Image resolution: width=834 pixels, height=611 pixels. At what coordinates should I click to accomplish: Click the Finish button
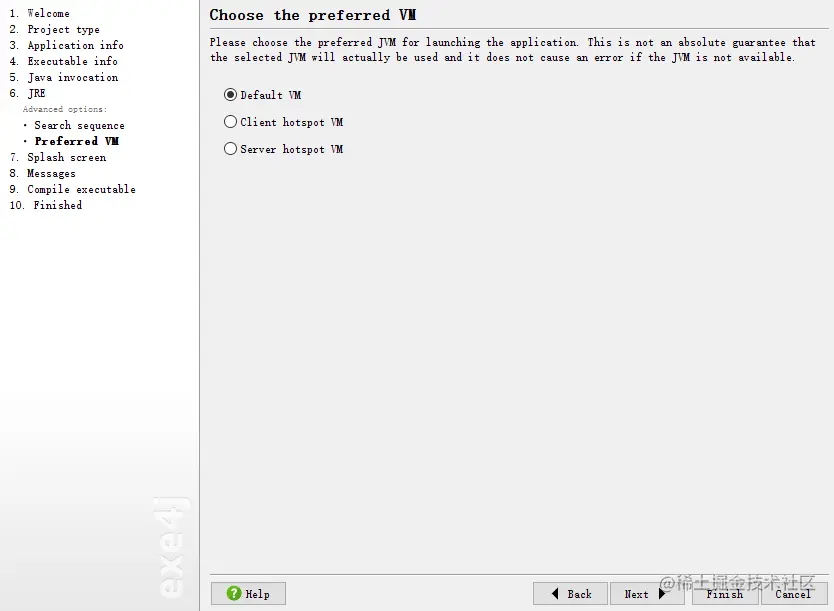(725, 593)
